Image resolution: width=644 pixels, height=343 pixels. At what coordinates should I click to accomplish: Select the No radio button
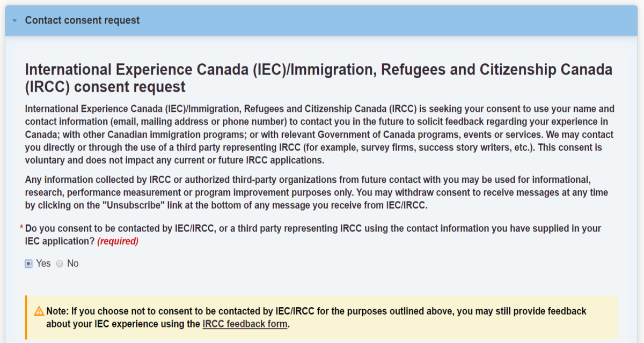(x=60, y=264)
